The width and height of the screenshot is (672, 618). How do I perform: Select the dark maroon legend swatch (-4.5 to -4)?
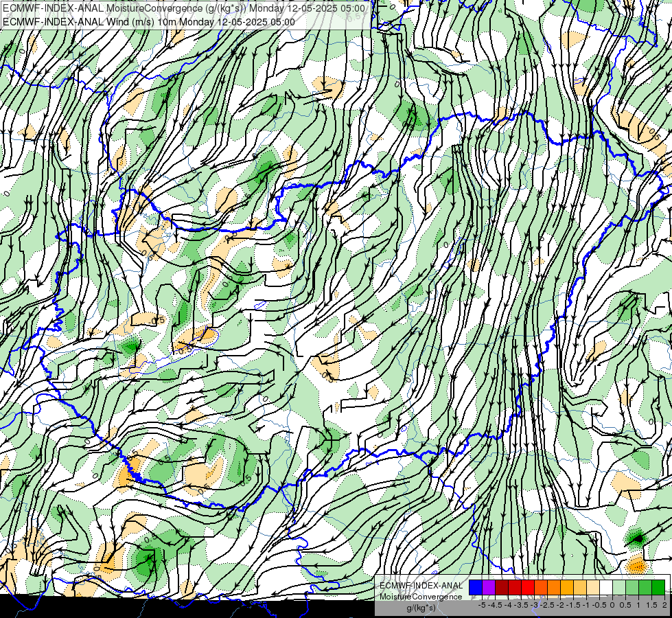[502, 587]
